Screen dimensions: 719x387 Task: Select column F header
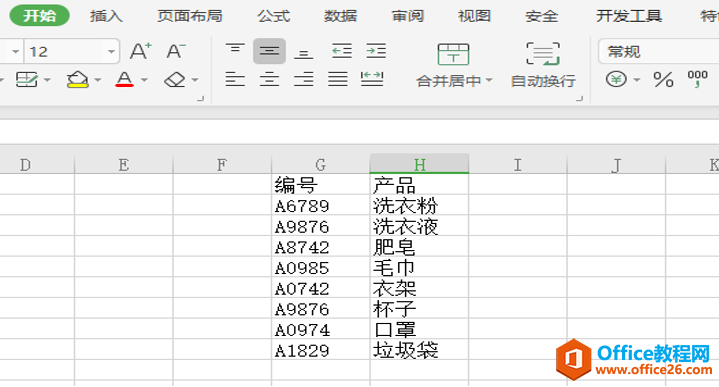(x=222, y=164)
